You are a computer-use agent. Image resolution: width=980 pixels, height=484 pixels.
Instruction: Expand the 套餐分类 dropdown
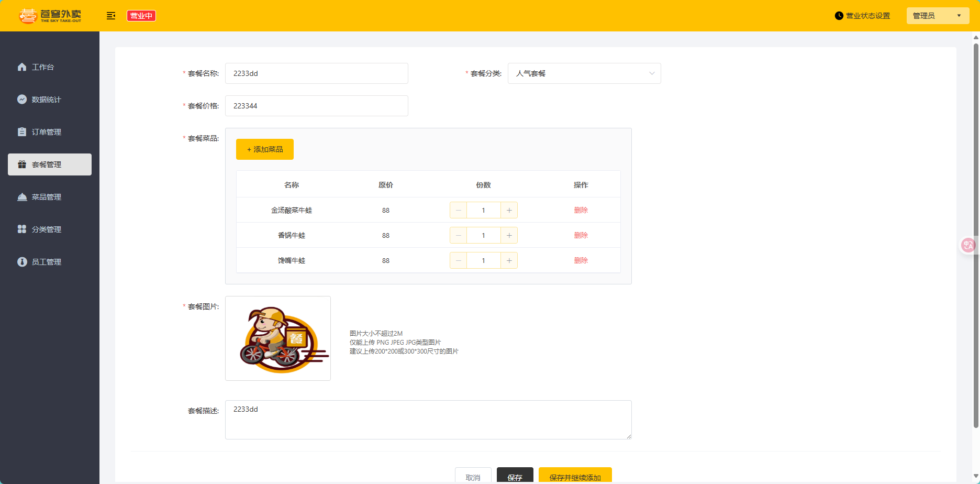coord(584,73)
